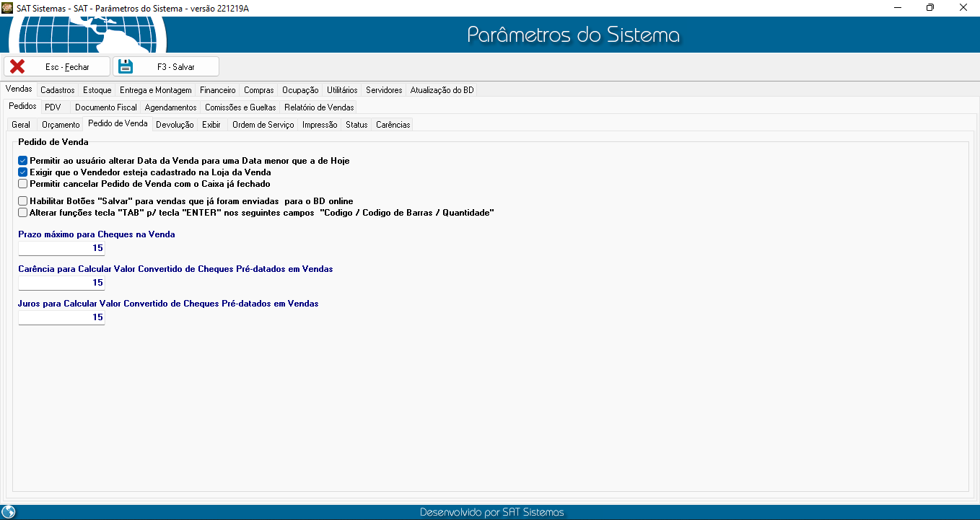The height and width of the screenshot is (520, 980).
Task: Uncheck Exigir Vendedor cadastrado na Loja
Action: pos(23,172)
